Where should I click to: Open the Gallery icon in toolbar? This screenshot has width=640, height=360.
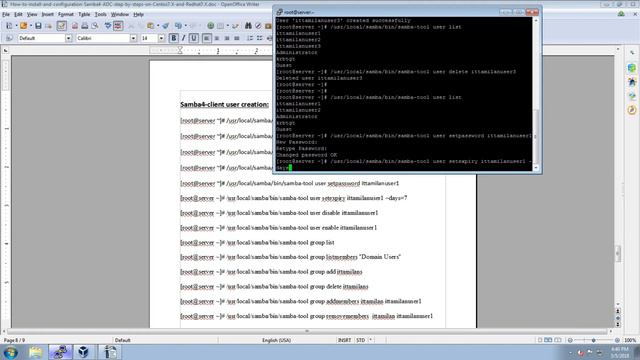(x=268, y=26)
